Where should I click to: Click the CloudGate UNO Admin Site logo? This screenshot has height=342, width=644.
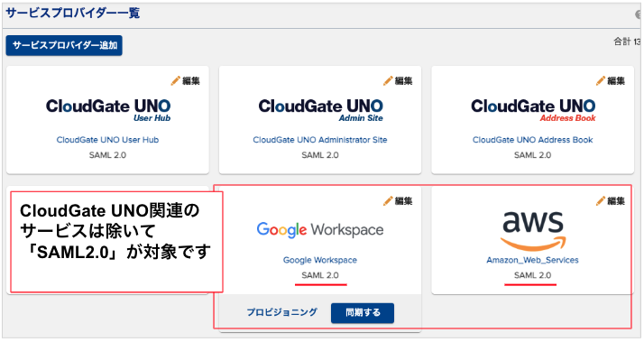click(x=321, y=110)
